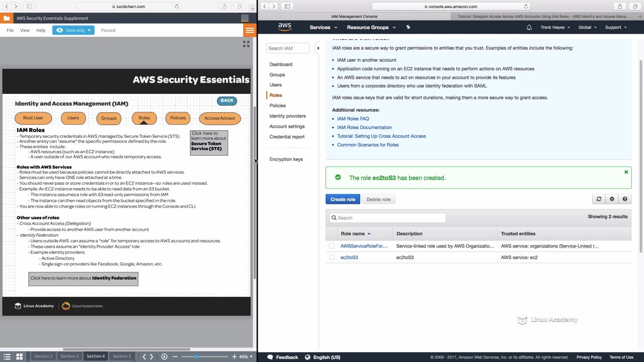Collapse the IAM navigation sidebar arrow

tap(317, 48)
